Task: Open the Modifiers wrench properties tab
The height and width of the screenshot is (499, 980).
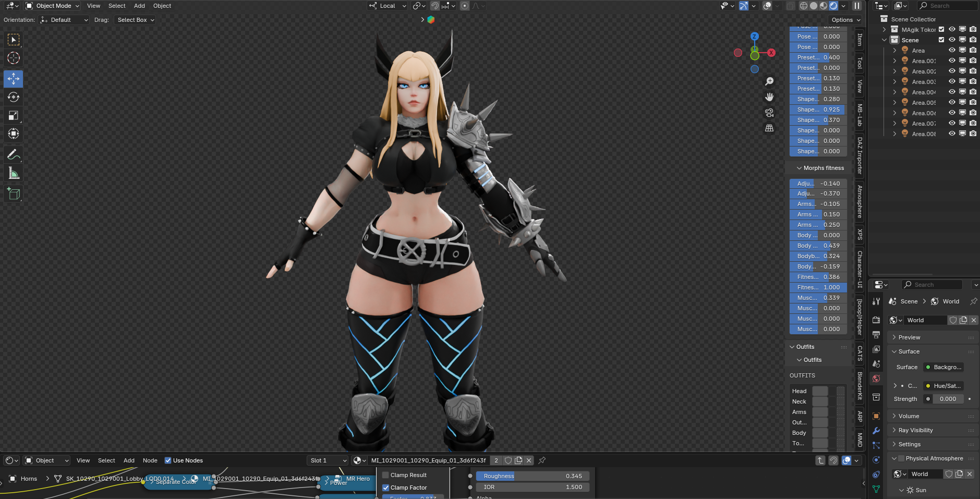Action: pos(876,431)
